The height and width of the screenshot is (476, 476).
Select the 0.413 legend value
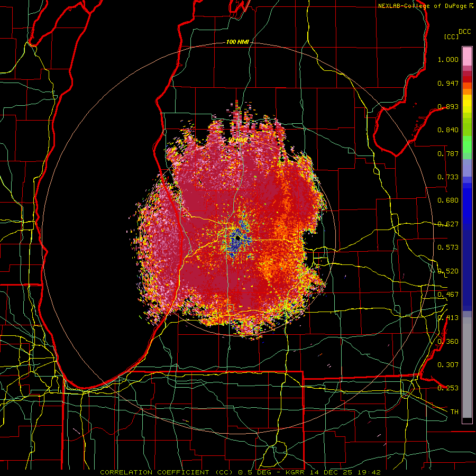click(448, 318)
